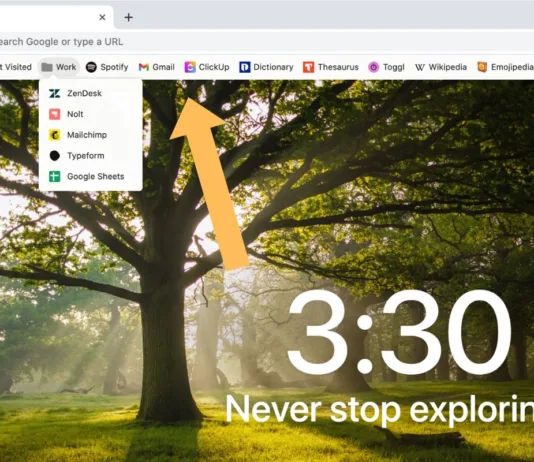Image resolution: width=534 pixels, height=462 pixels.
Task: Open a new tab with plus button
Action: (x=128, y=17)
